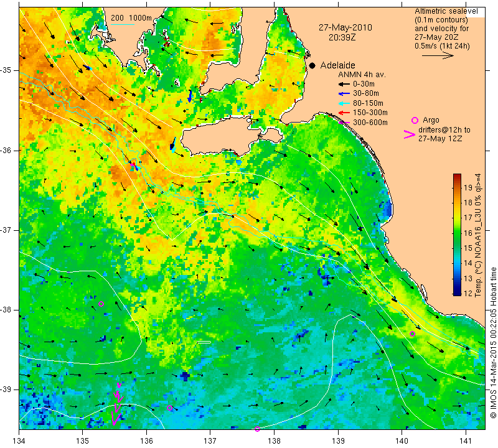Click the red 150-300m legend arrow
The width and height of the screenshot is (498, 448).
(x=344, y=113)
